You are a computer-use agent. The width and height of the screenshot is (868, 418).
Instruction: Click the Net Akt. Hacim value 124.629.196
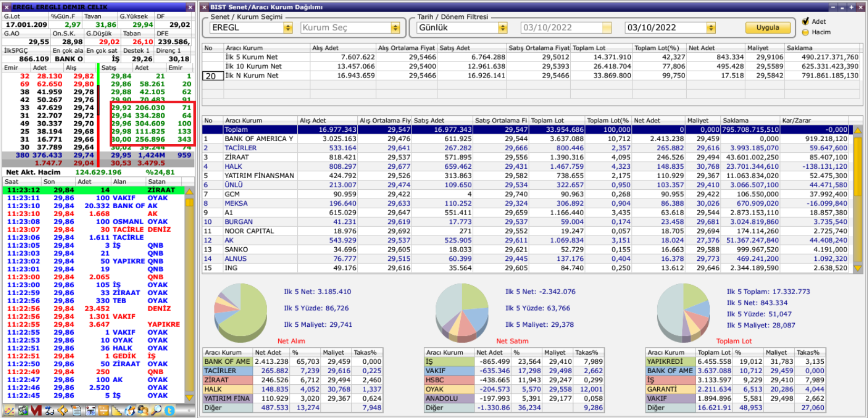point(99,172)
